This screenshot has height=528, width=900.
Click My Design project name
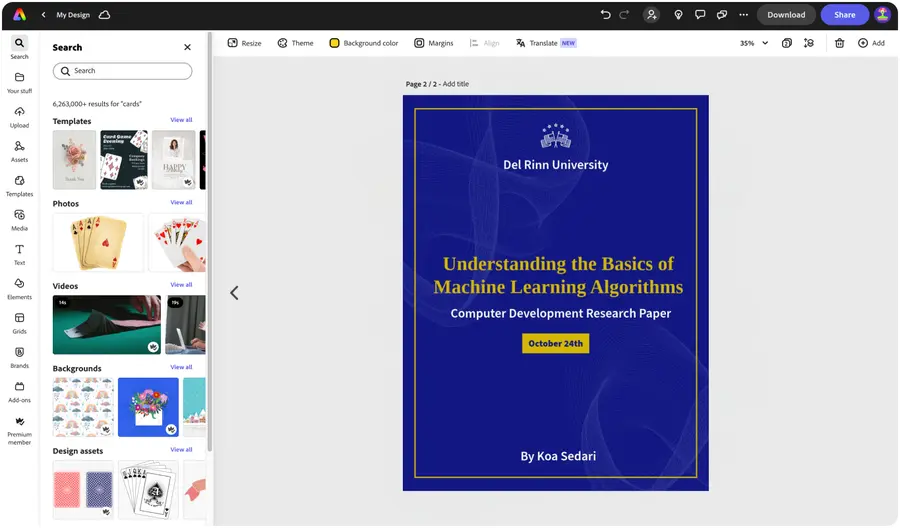[x=73, y=15]
